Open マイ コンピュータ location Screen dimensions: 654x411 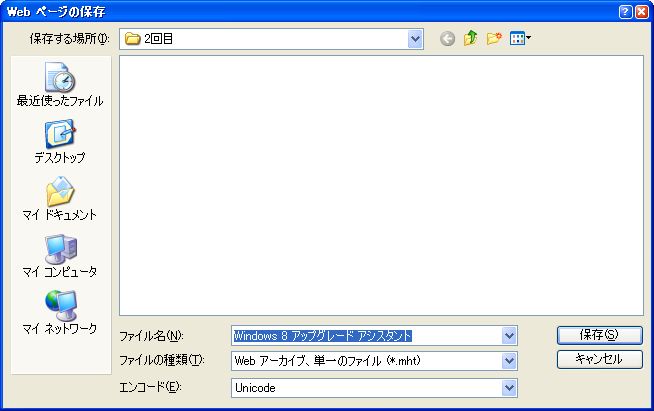coord(60,256)
